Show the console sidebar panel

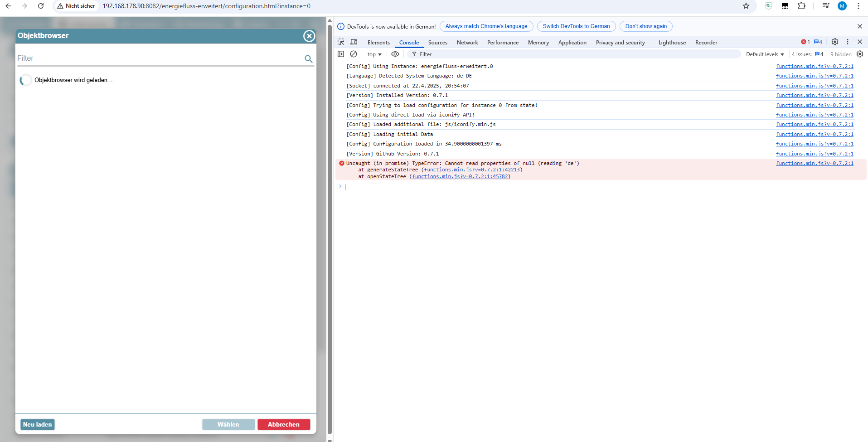point(341,54)
